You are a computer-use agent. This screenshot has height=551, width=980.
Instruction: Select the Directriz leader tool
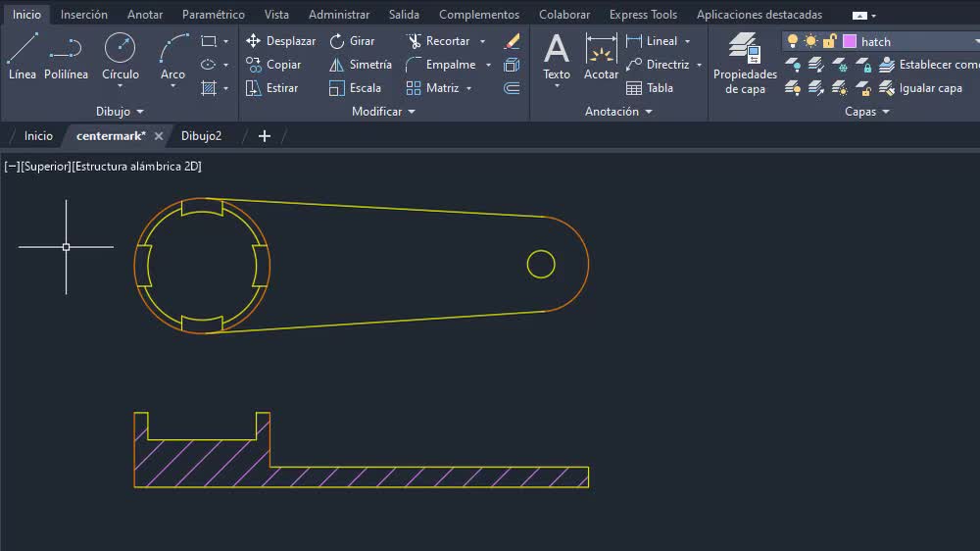click(659, 65)
